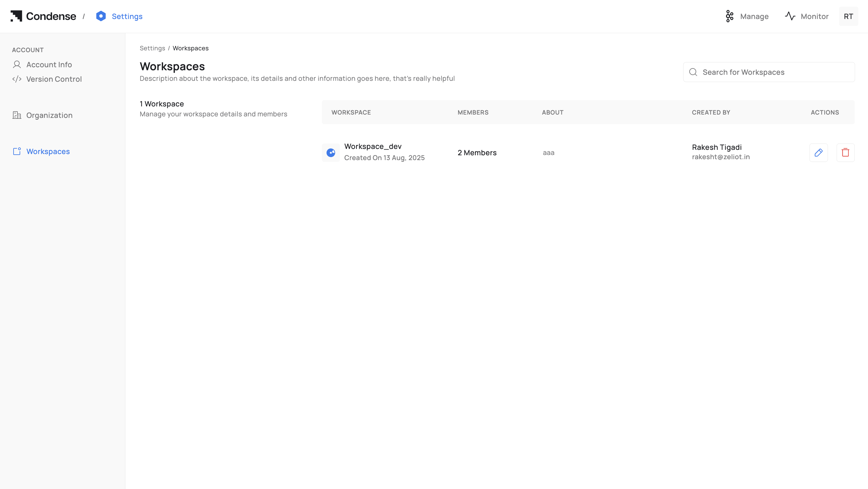
Task: Delete Workspace_dev with the trash icon
Action: [x=845, y=153]
